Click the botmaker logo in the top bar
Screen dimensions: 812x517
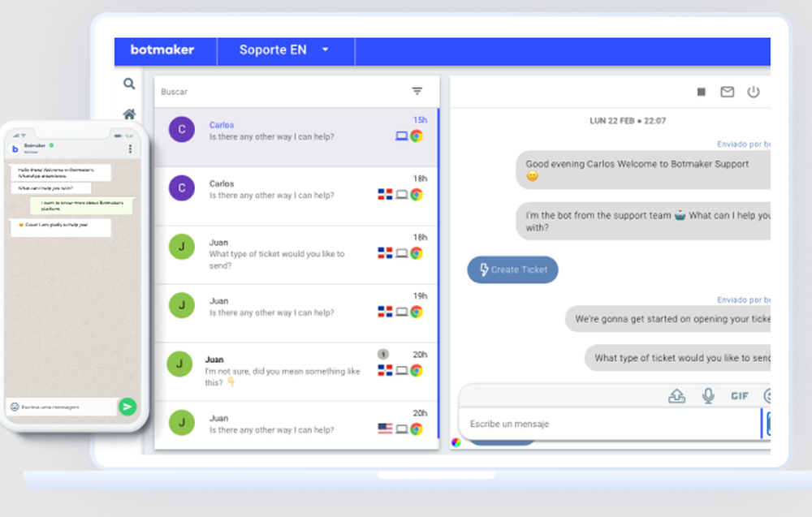[164, 50]
